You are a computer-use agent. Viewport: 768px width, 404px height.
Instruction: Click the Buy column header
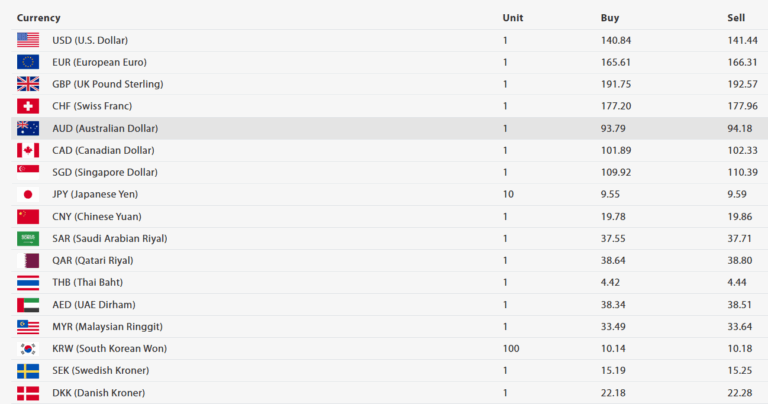610,18
